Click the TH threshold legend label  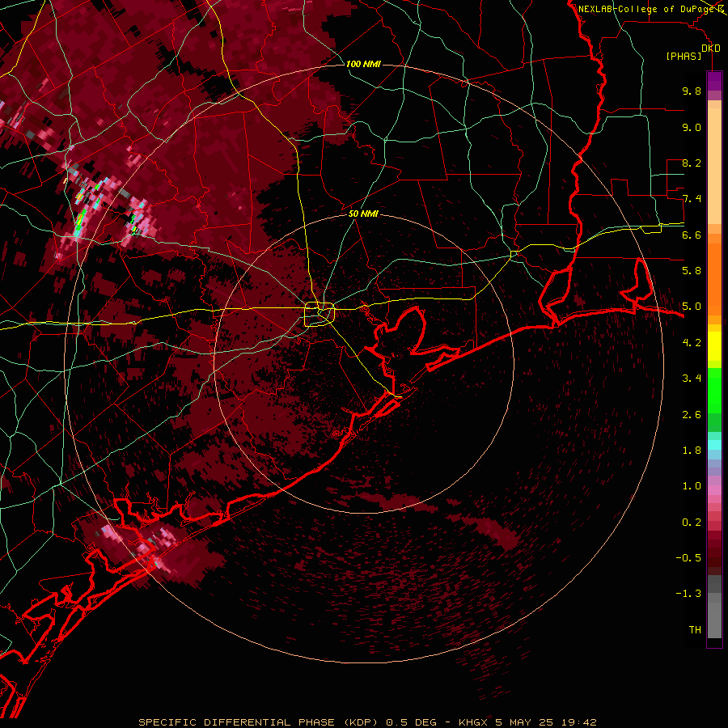[695, 629]
